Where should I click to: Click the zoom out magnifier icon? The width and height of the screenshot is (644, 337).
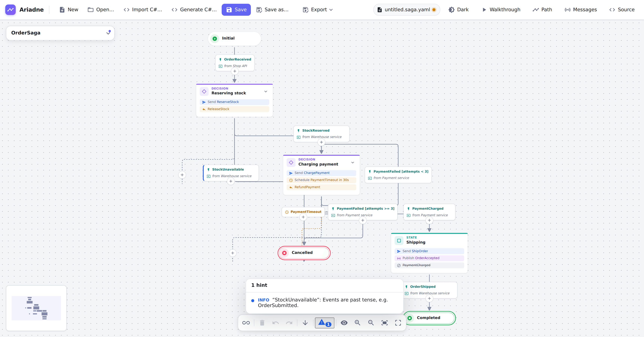pos(371,323)
